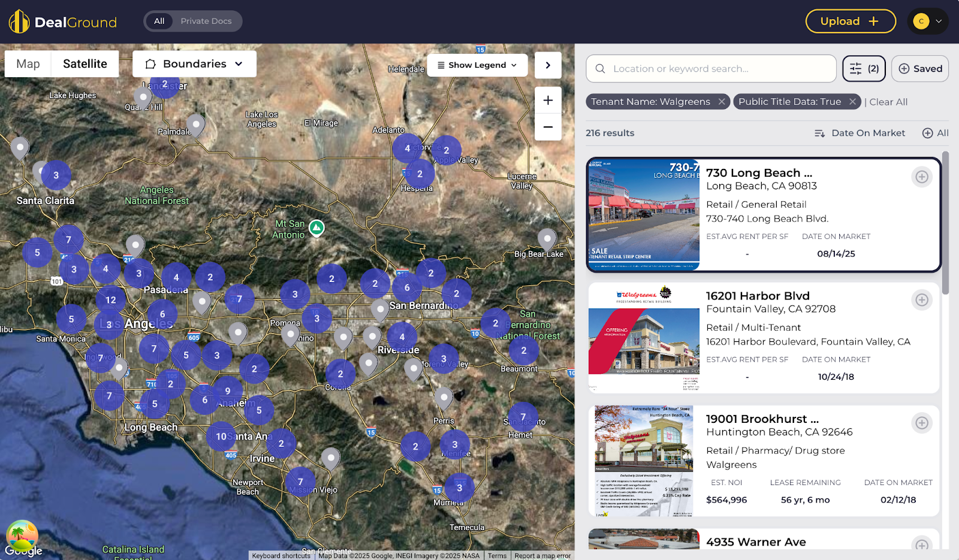Click the Google logo on the map
Screen dimensions: 959x560
point(23,550)
